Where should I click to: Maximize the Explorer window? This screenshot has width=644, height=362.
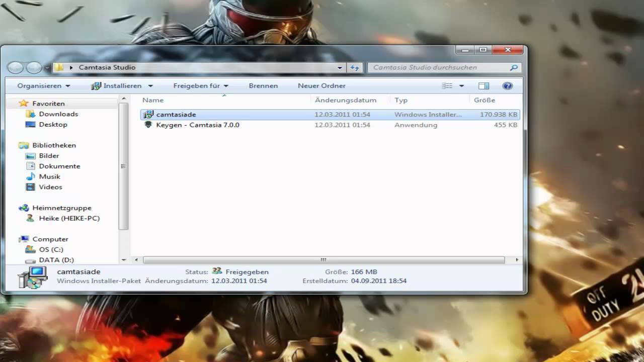[x=483, y=50]
